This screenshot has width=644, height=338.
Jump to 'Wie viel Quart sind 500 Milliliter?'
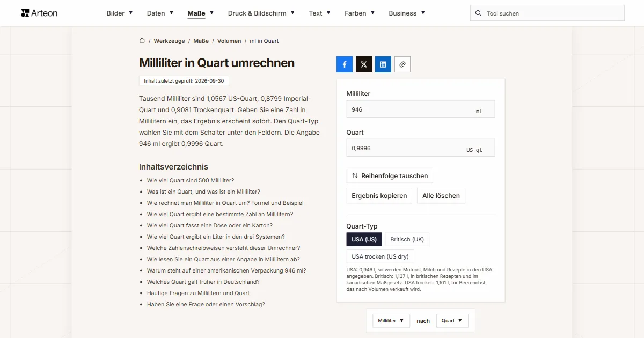191,180
